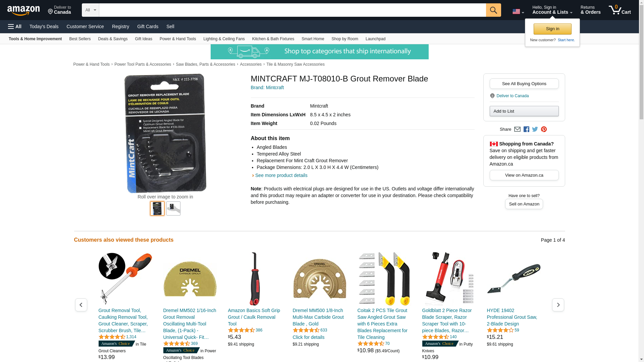Click the yellow Sign in button

(552, 29)
